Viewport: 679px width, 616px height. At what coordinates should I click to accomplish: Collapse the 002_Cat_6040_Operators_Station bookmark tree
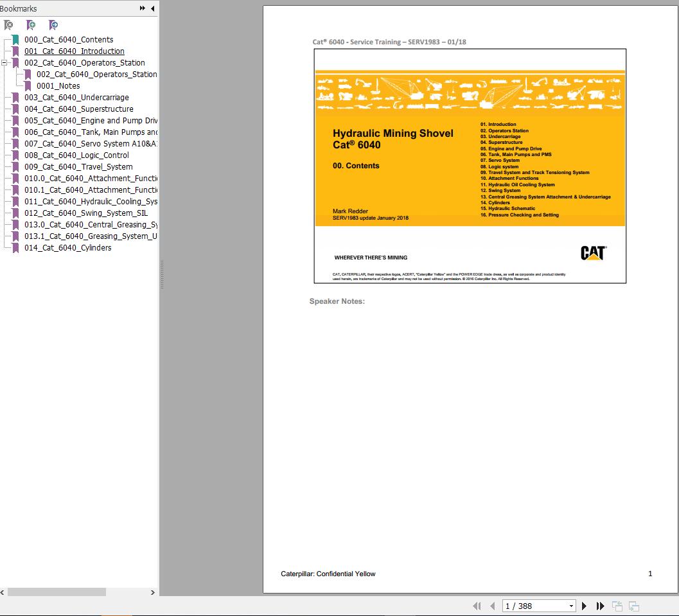(4, 63)
